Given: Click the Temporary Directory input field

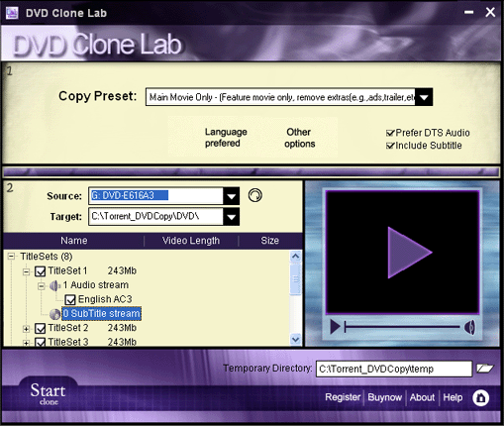Looking at the screenshot, I should [x=394, y=369].
